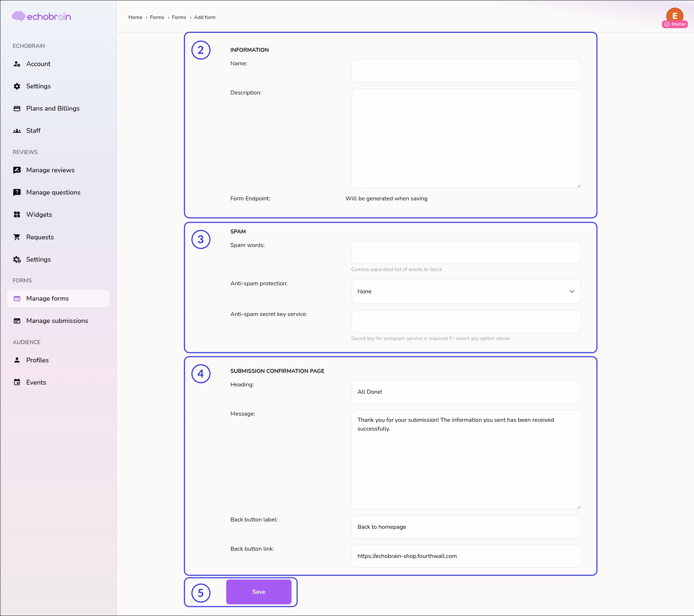Click the chevron of the None dropdown
This screenshot has width=694, height=616.
[x=572, y=292]
